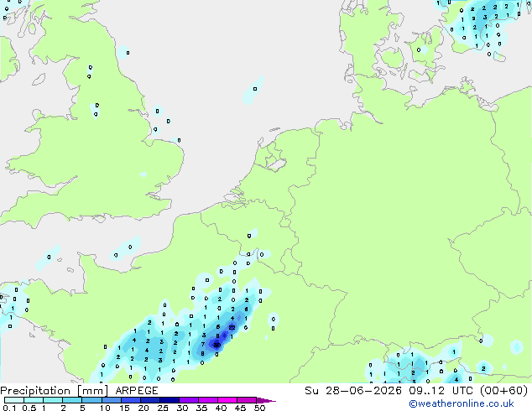The width and height of the screenshot is (532, 411).
Task: Click the 10–15 mm legend swatch
Action: 112,400
